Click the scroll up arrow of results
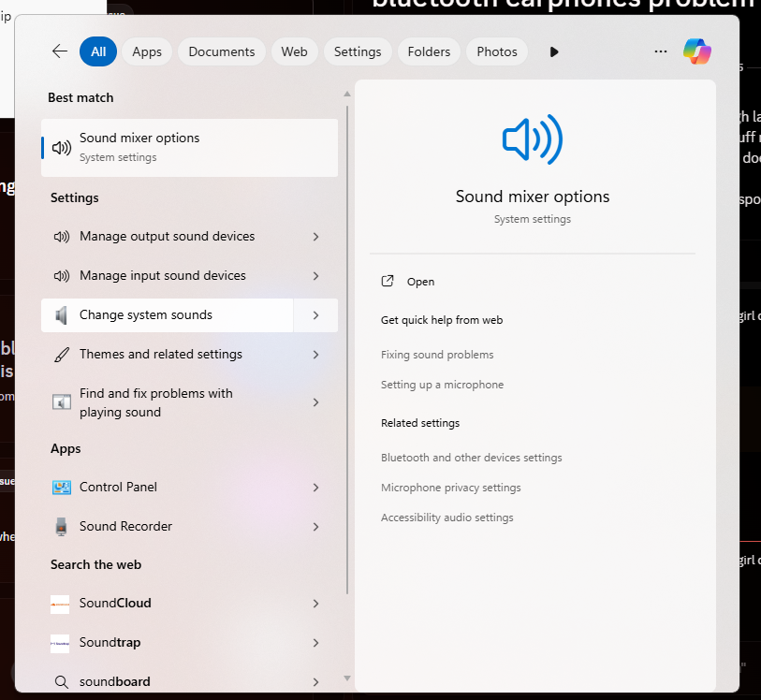The width and height of the screenshot is (761, 700). [347, 95]
